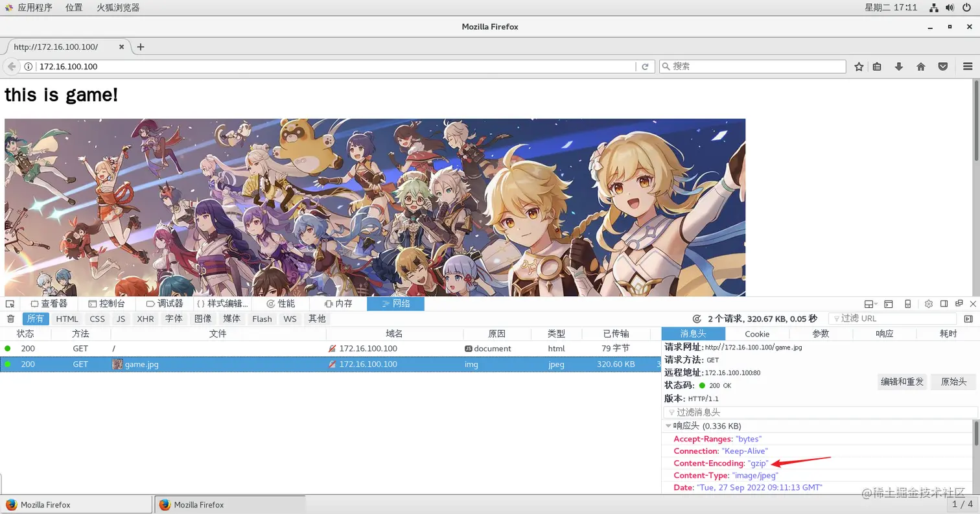Click the power icon in top bar
The height and width of the screenshot is (514, 980).
tap(967, 8)
